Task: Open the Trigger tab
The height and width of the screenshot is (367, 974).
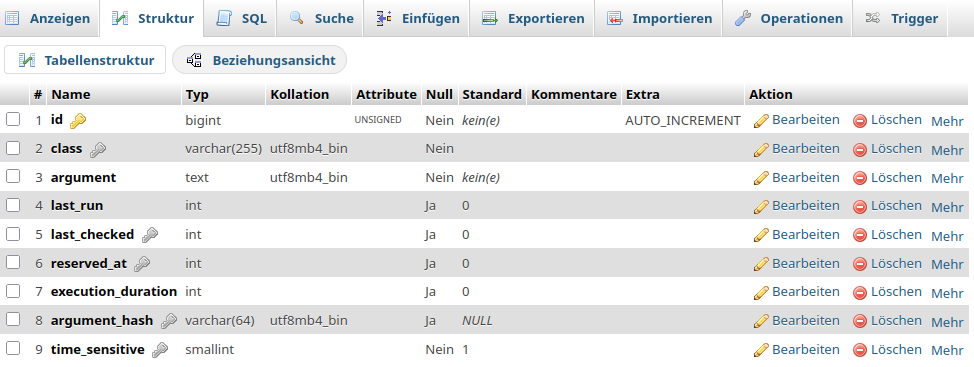Action: (901, 19)
